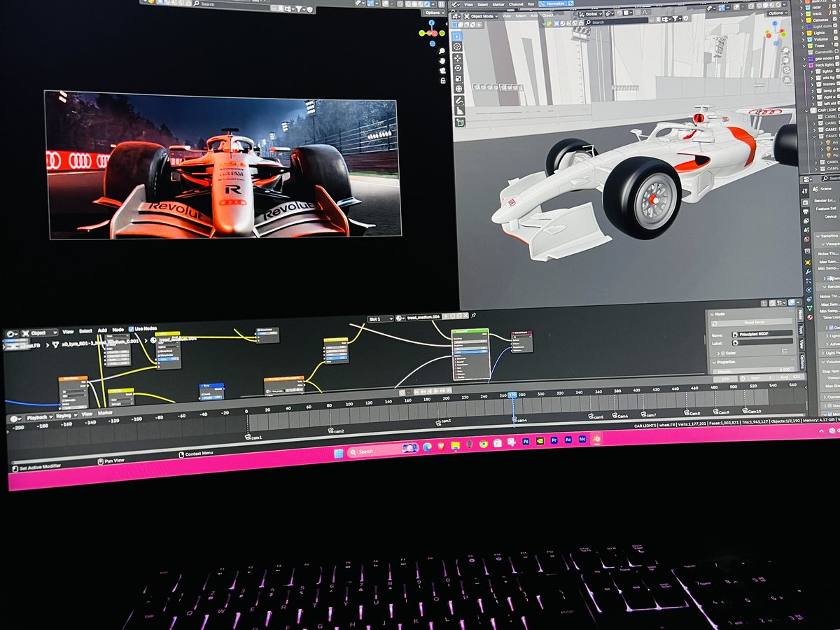Open Node menu in node editor header
Screen dimensions: 840x630
point(118,330)
